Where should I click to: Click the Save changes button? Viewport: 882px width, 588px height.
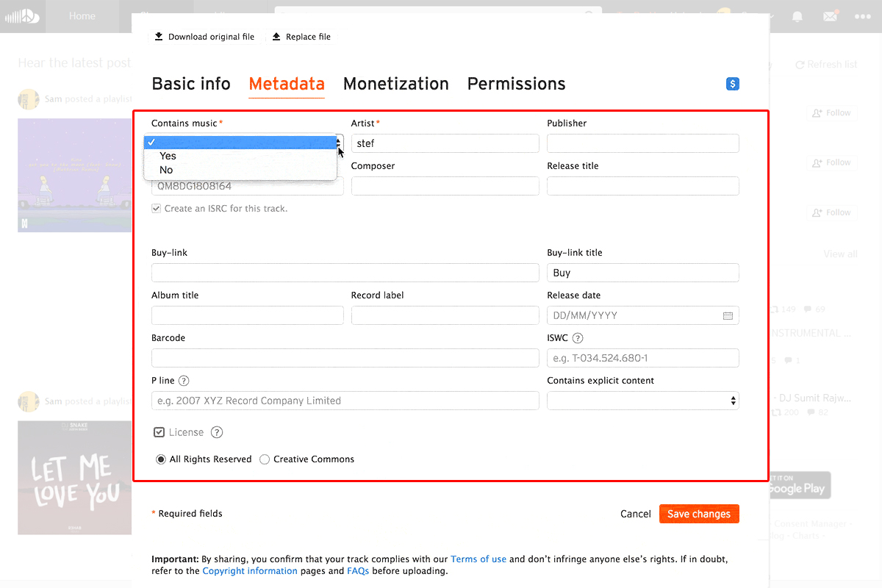click(x=699, y=514)
